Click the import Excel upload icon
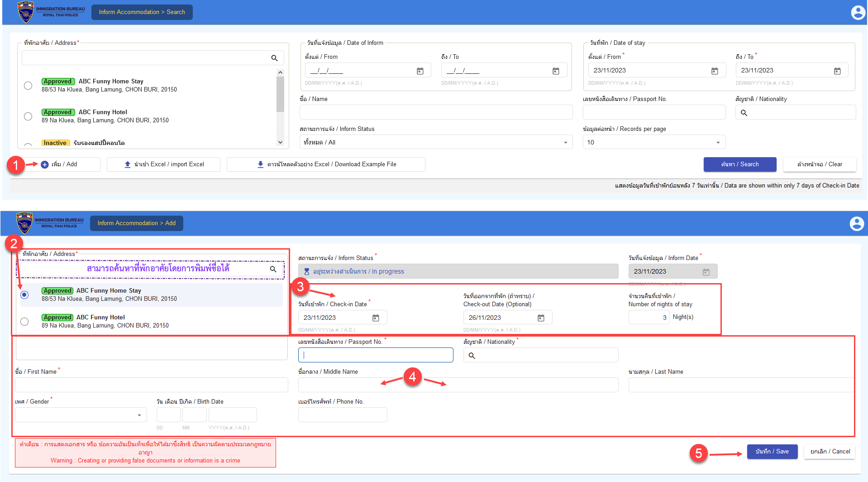This screenshot has width=868, height=482. [x=128, y=164]
